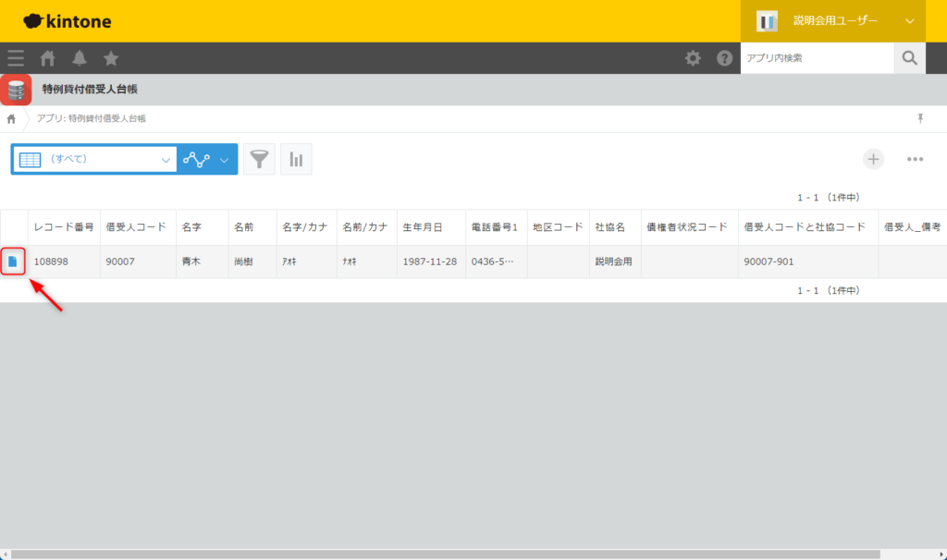This screenshot has width=947, height=560.
Task: Open the three-dot options menu
Action: 915,159
